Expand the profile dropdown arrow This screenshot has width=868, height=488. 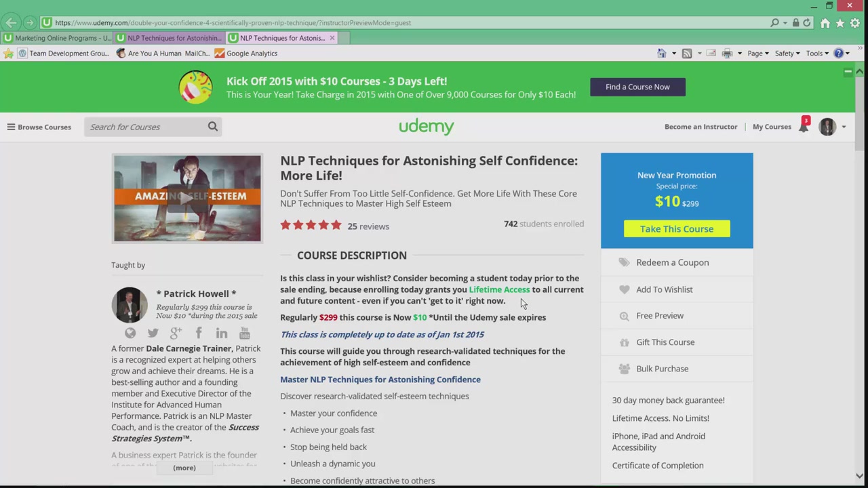point(844,127)
